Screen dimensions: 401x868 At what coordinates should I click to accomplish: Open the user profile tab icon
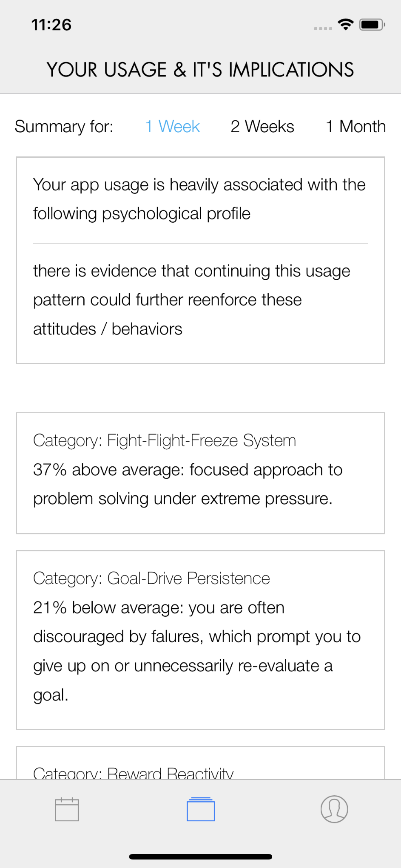click(334, 809)
